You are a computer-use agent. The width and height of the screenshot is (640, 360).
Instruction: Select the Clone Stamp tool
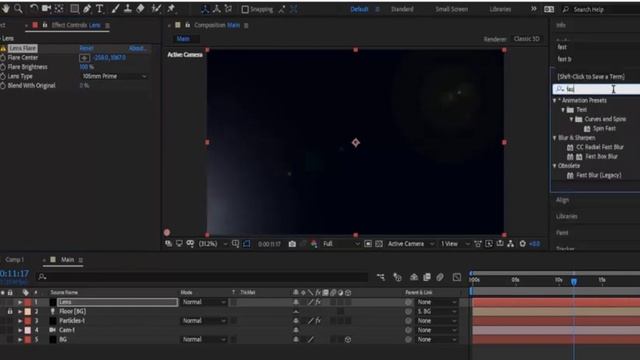pyautogui.click(x=128, y=9)
